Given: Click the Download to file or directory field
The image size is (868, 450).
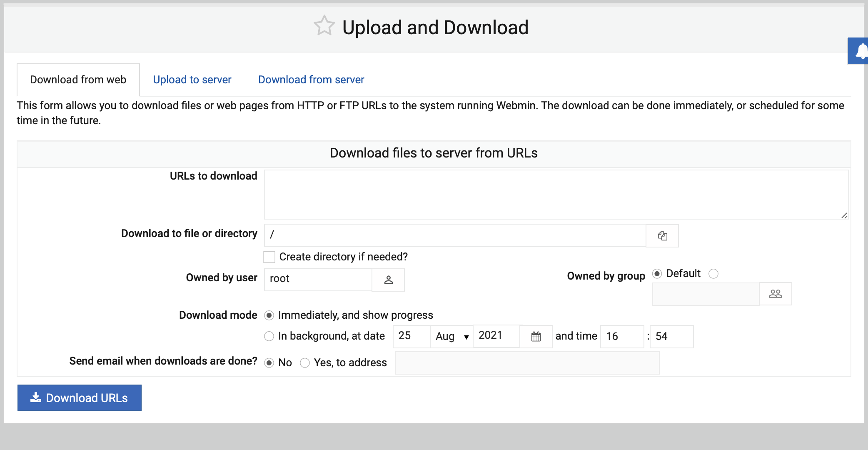Looking at the screenshot, I should coord(455,235).
